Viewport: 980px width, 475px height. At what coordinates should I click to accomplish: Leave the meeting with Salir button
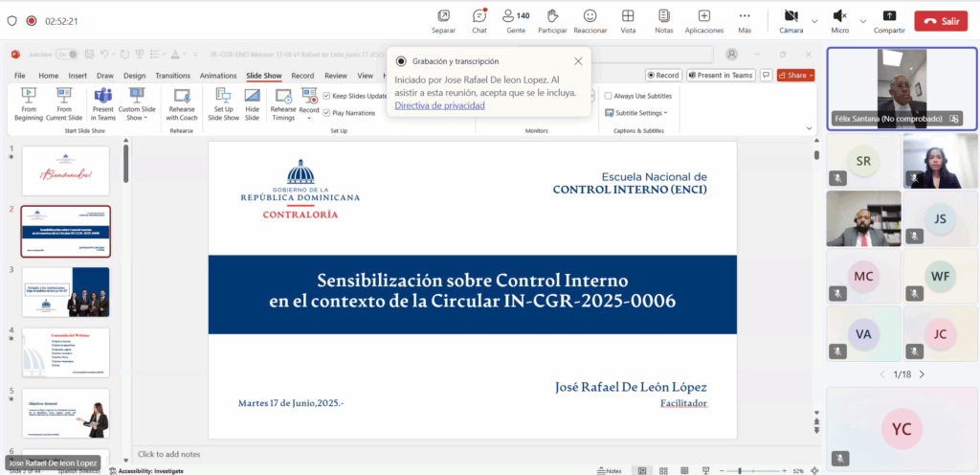click(x=941, y=20)
